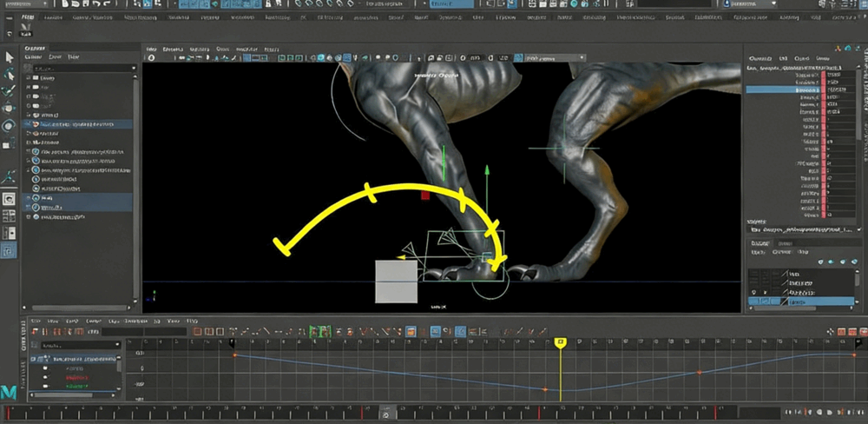Activate the Paint Selection tool in toolbox
Viewport: 868px width, 424px height.
tap(10, 91)
